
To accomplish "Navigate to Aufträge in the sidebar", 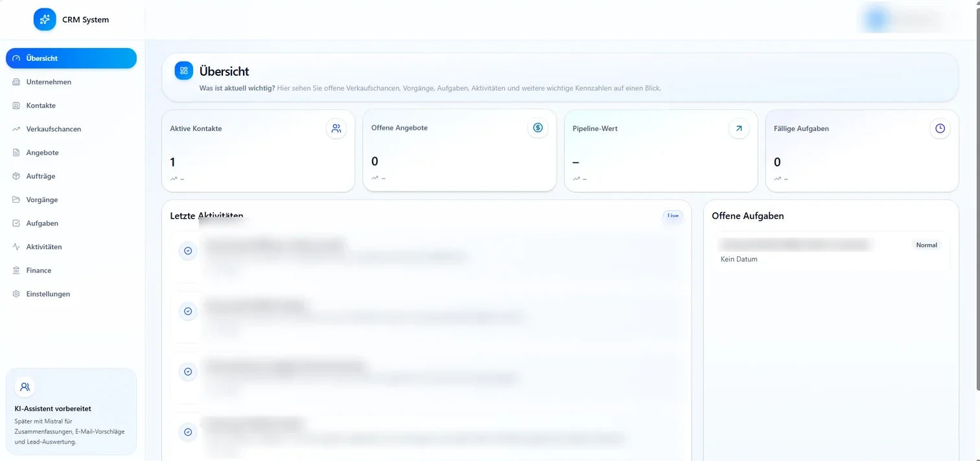I will tap(71, 176).
